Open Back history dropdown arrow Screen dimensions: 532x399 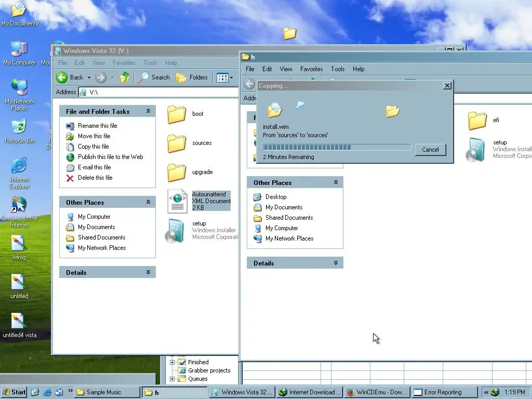click(89, 77)
